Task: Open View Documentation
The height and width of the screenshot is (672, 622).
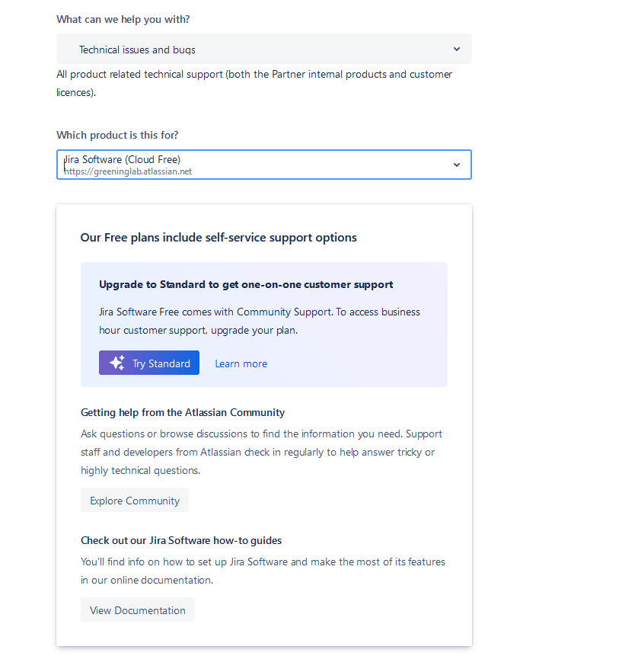Action: (138, 610)
